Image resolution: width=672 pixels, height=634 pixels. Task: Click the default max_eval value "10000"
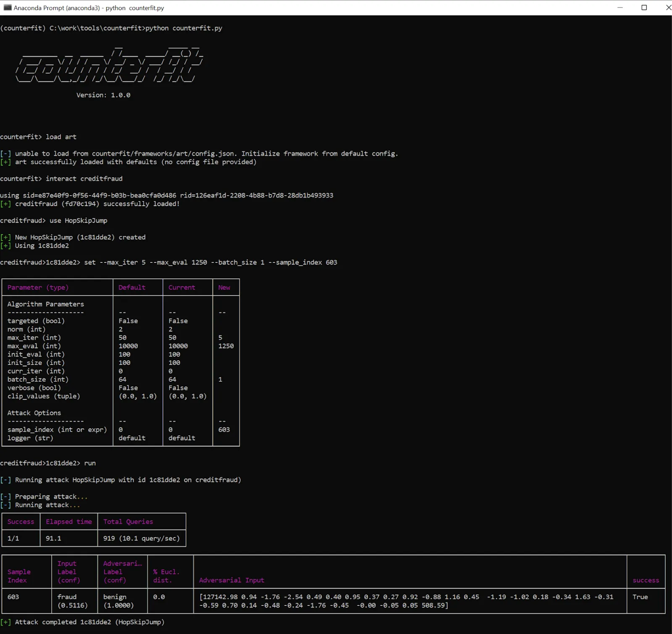pyautogui.click(x=128, y=346)
